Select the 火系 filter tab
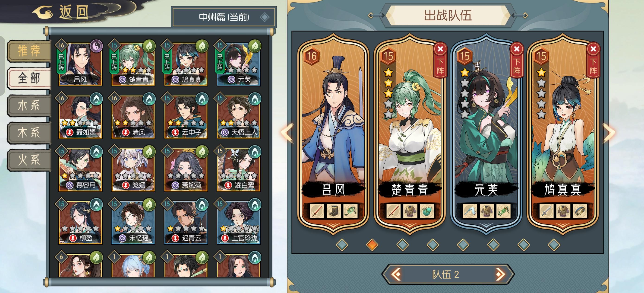Image resolution: width=644 pixels, height=293 pixels. tap(29, 160)
